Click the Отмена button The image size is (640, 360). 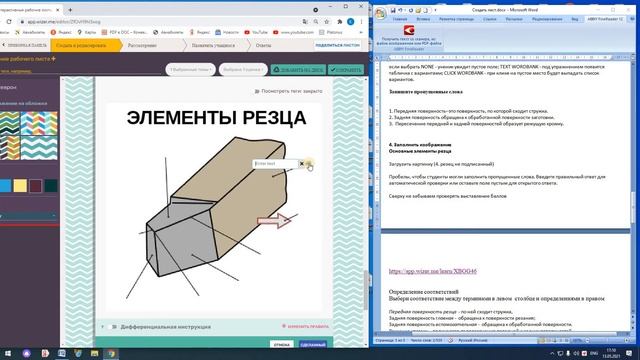(282, 344)
